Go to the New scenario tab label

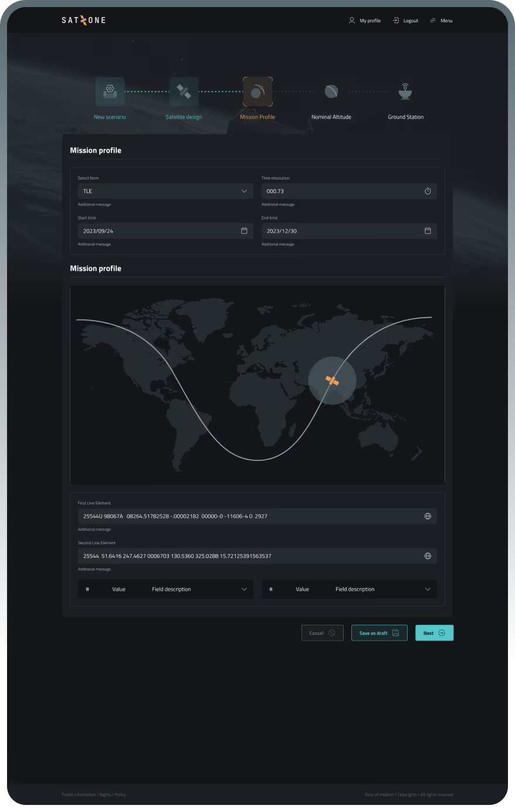click(110, 117)
